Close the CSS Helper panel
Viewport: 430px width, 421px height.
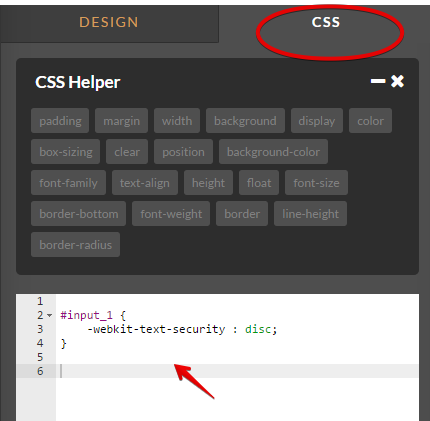point(397,81)
